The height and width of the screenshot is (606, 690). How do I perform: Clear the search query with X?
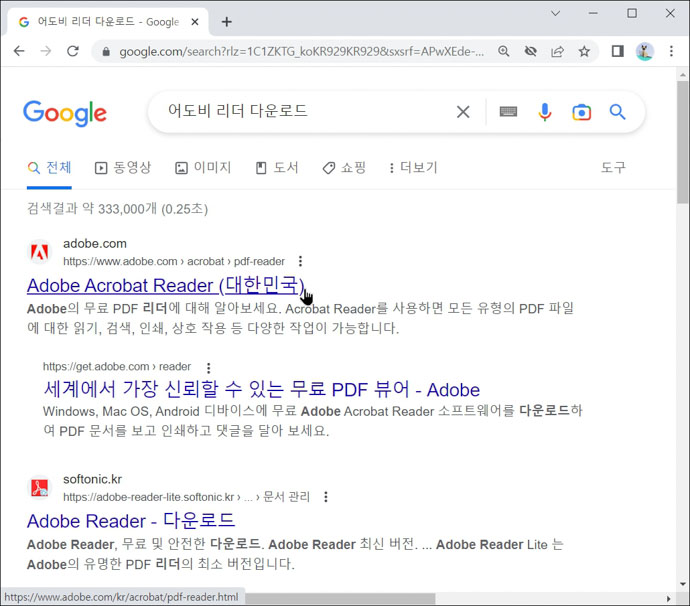pyautogui.click(x=463, y=112)
